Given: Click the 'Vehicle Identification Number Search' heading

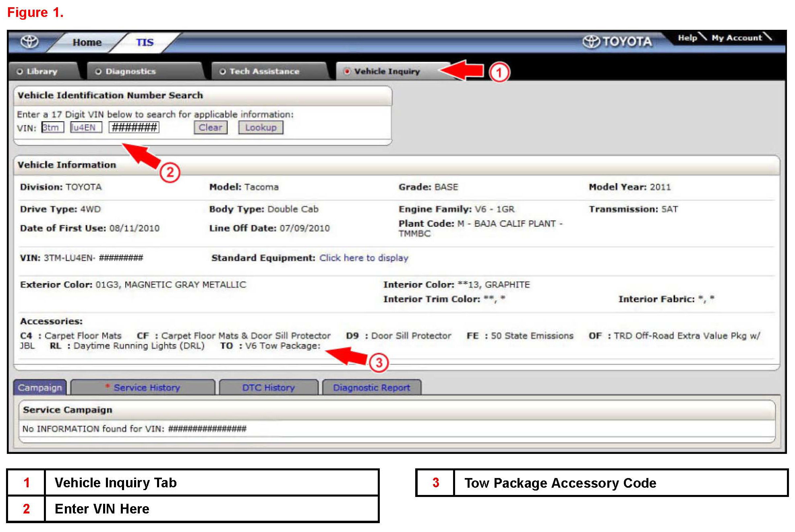Looking at the screenshot, I should pyautogui.click(x=110, y=95).
